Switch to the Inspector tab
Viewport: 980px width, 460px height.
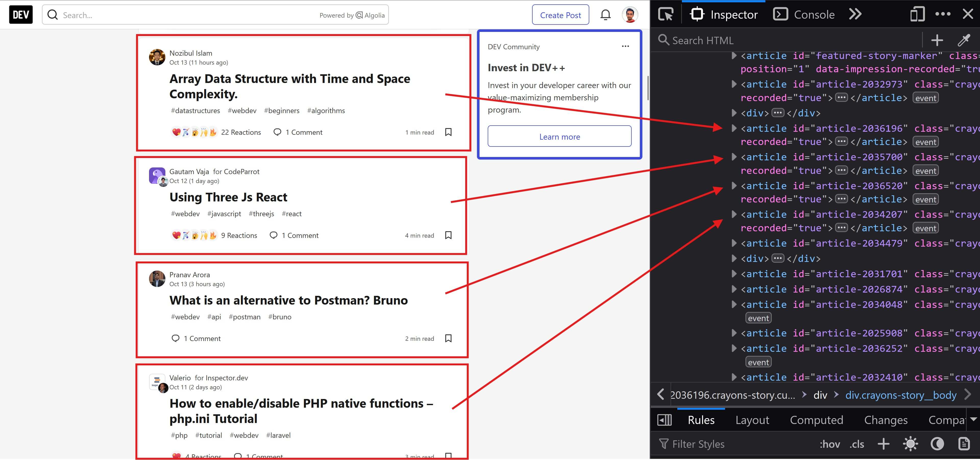tap(724, 15)
